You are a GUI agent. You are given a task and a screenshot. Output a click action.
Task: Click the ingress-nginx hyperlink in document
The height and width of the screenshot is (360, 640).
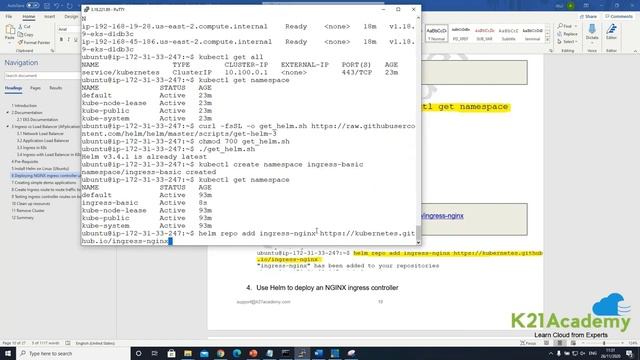coord(442,216)
